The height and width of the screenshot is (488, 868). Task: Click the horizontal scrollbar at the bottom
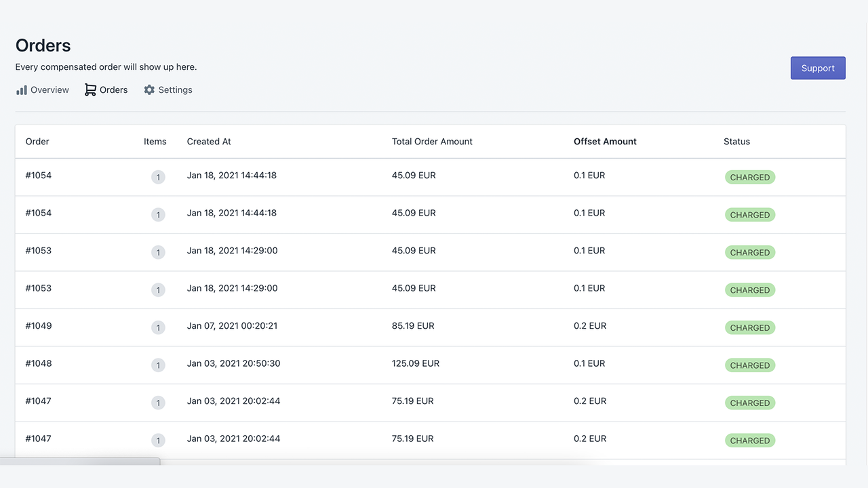(x=81, y=463)
